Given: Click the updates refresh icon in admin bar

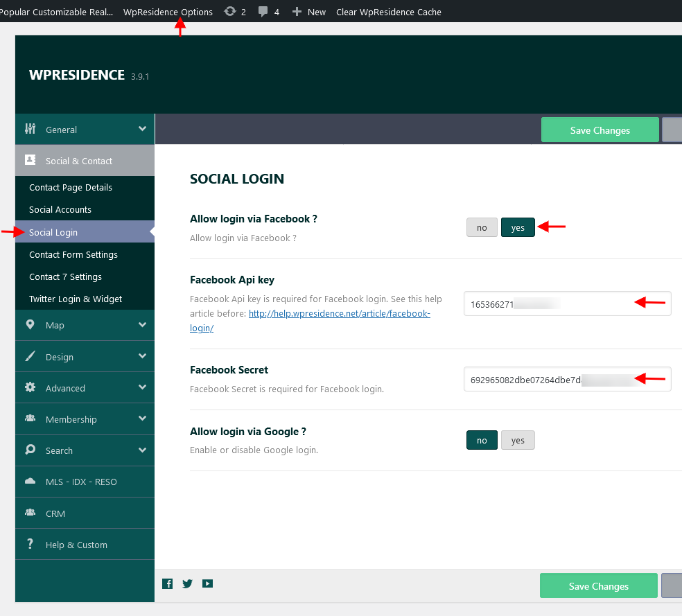Looking at the screenshot, I should [x=229, y=12].
